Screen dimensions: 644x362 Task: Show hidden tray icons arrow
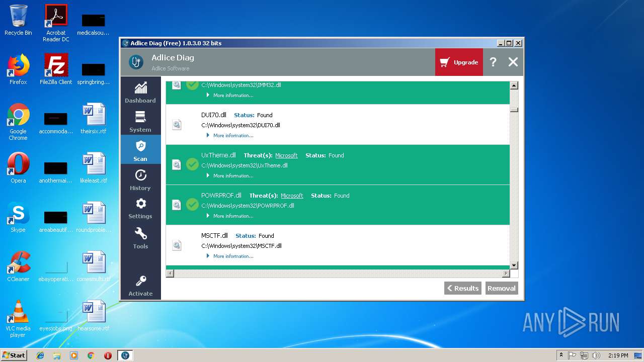point(561,355)
